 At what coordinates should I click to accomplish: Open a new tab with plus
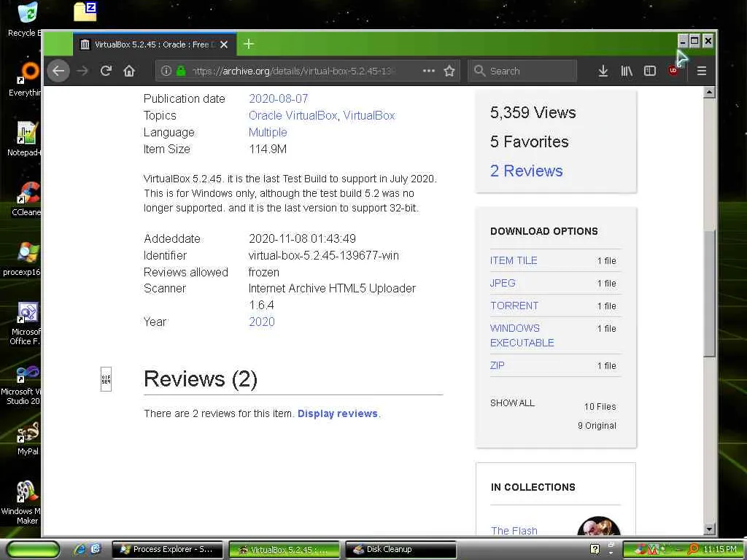point(248,44)
